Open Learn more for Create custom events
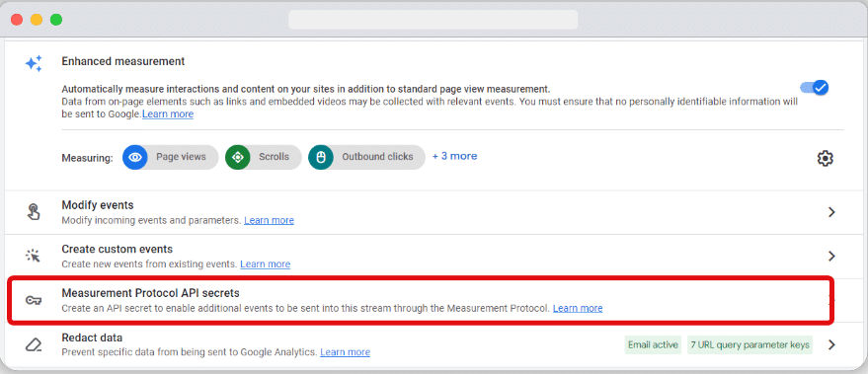 point(266,264)
